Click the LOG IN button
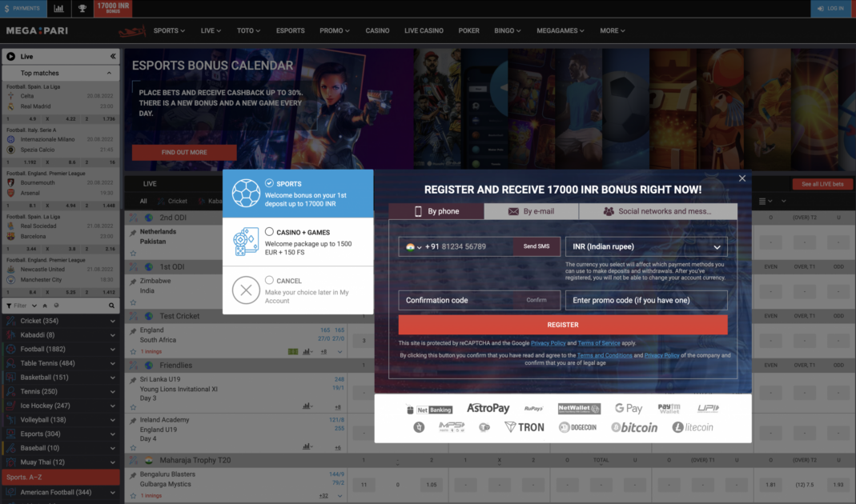This screenshot has height=504, width=856. [831, 8]
